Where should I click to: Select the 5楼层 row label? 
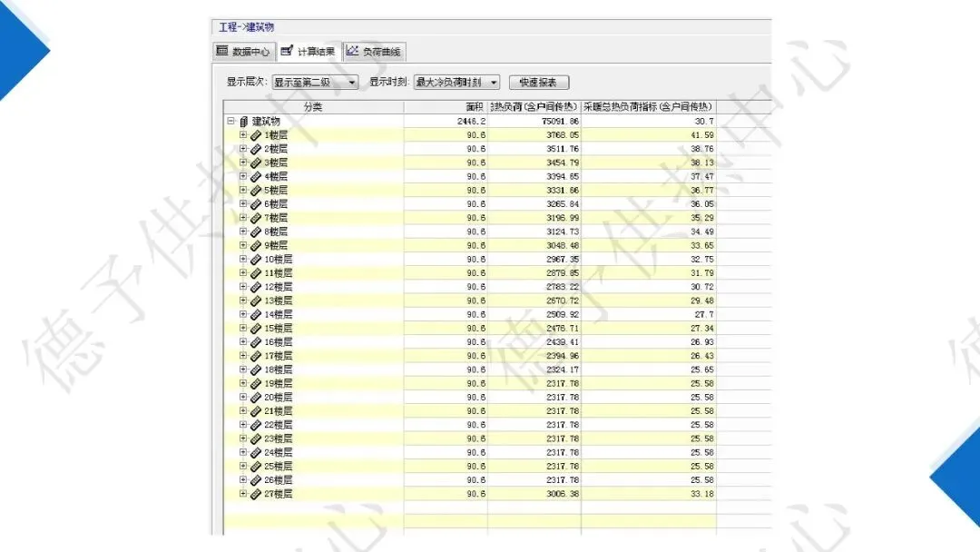(276, 190)
